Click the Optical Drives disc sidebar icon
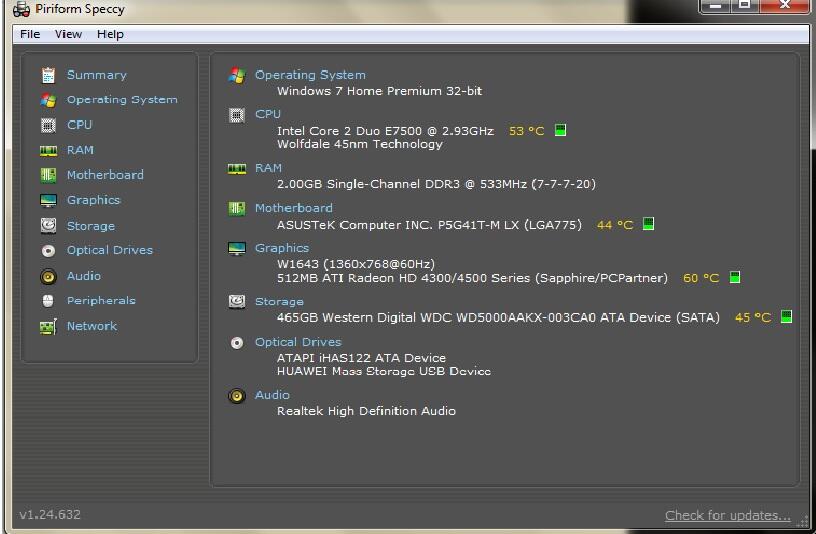Screen dimensions: 816x534 point(48,251)
